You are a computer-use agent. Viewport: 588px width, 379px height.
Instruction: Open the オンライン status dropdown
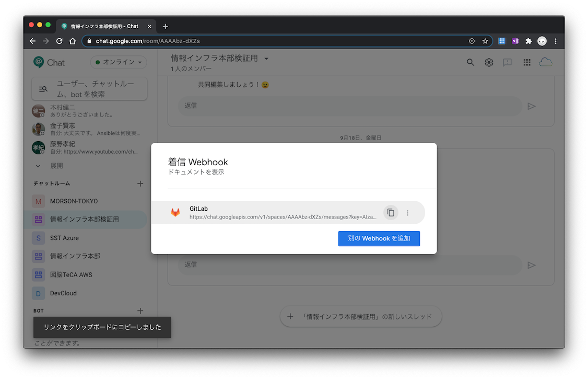coord(119,62)
